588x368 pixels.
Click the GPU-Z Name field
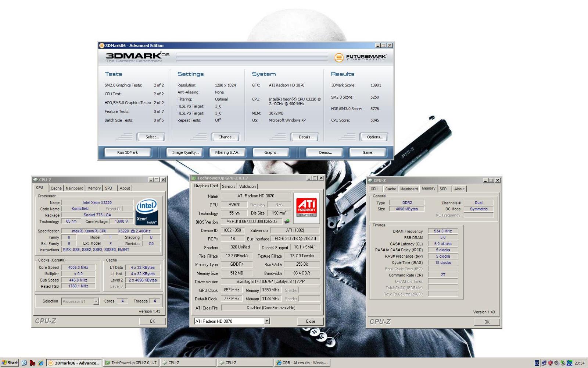click(x=256, y=196)
